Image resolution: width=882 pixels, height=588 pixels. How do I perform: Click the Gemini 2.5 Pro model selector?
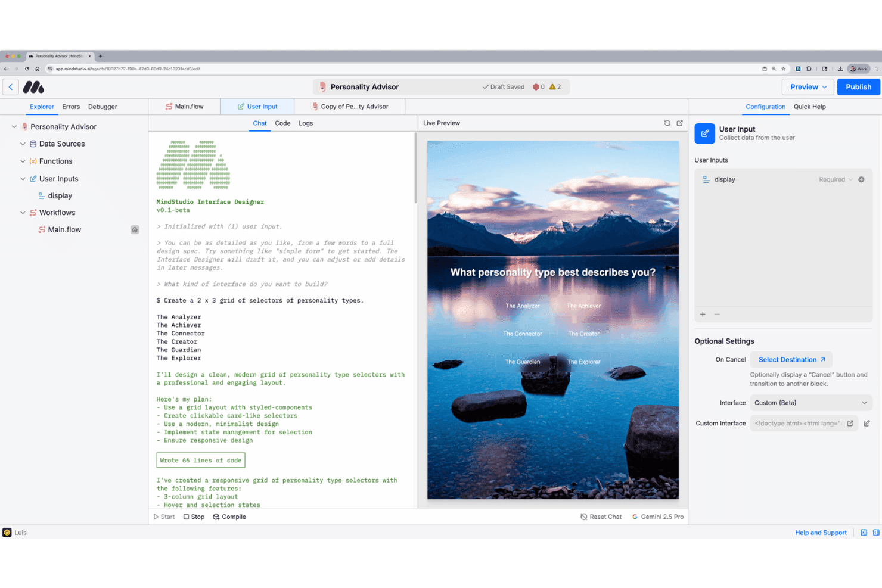pos(658,517)
